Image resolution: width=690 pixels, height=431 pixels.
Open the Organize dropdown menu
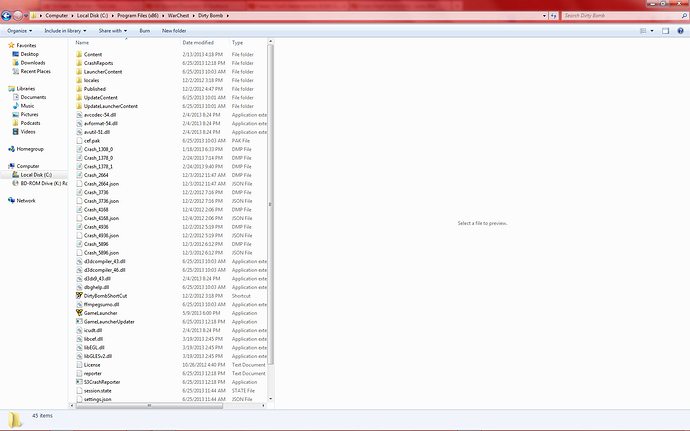(19, 31)
